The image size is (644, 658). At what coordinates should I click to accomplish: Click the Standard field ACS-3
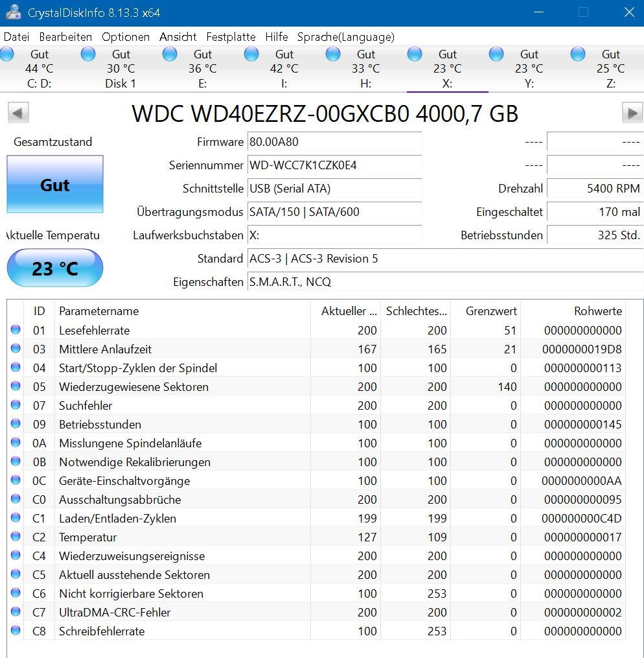tap(445, 259)
